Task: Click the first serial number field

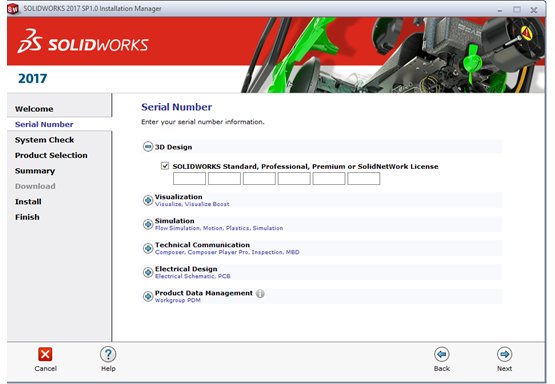Action: tap(189, 178)
